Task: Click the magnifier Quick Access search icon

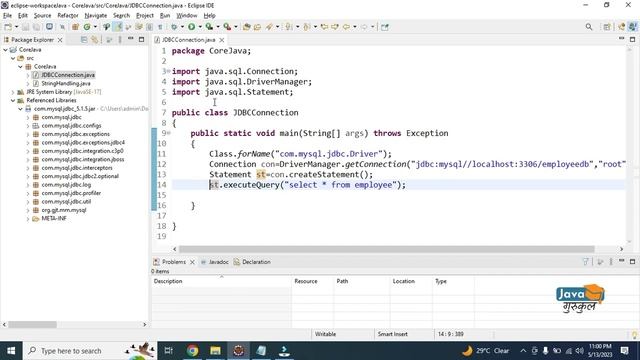Action: point(589,27)
